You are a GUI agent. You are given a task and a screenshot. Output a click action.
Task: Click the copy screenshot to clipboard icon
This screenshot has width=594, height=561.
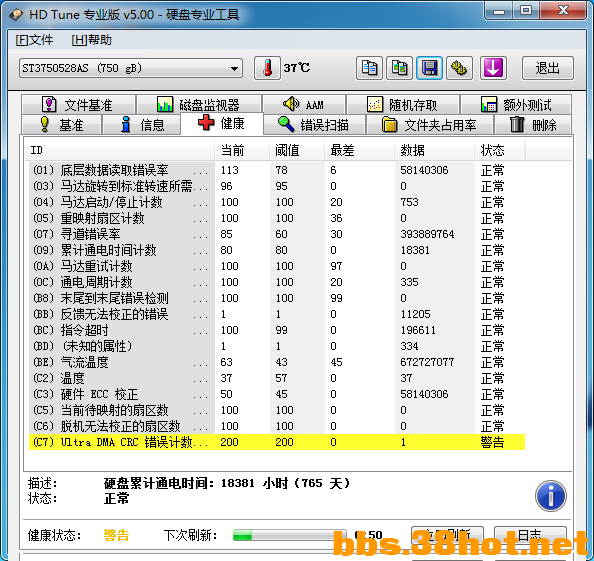399,68
